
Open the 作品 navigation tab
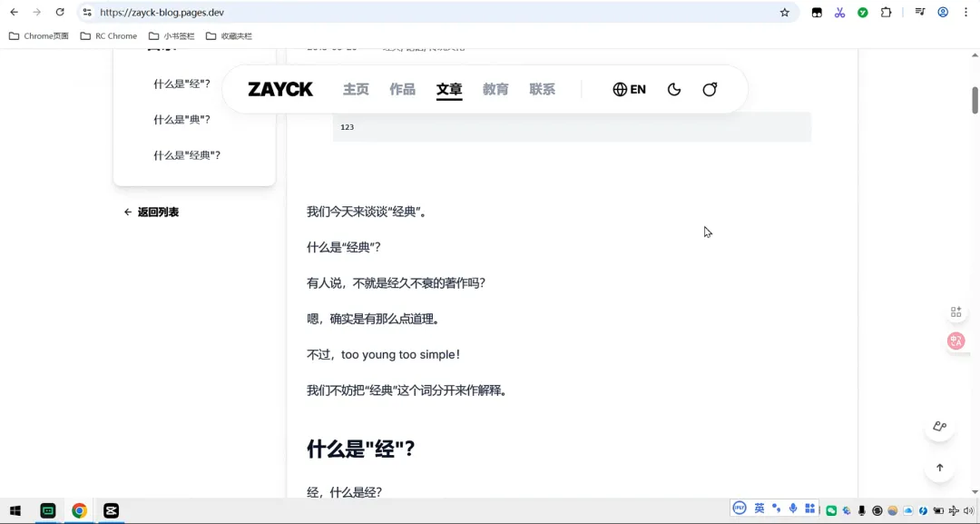tap(402, 89)
